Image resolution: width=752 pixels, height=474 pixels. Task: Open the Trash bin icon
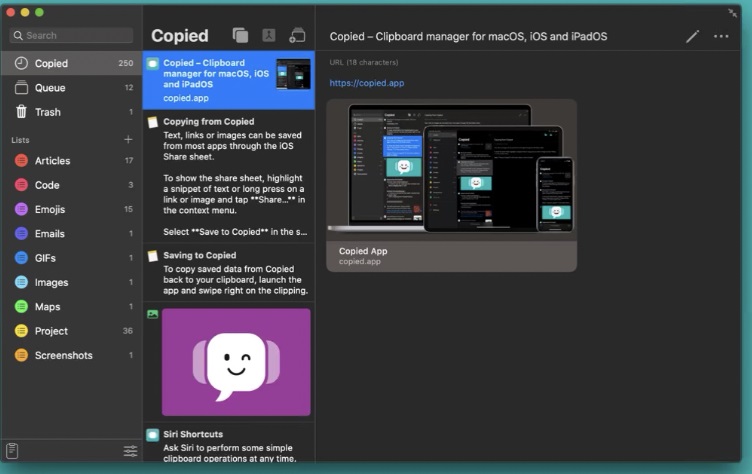(x=21, y=112)
